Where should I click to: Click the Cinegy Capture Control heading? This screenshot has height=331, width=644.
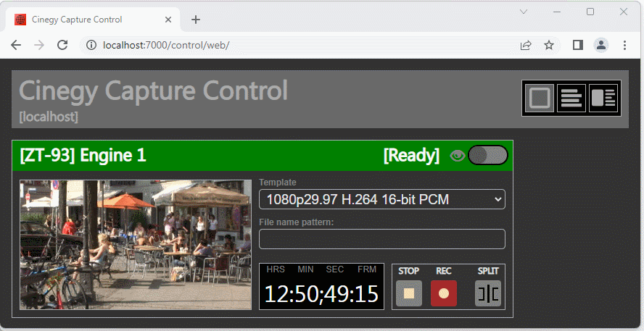coord(153,91)
